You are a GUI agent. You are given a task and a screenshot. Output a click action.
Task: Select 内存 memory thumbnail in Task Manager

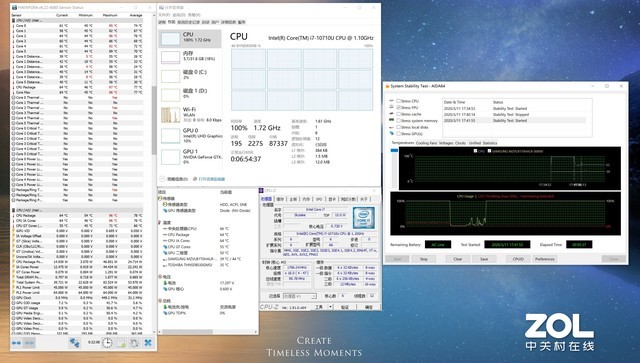(171, 58)
